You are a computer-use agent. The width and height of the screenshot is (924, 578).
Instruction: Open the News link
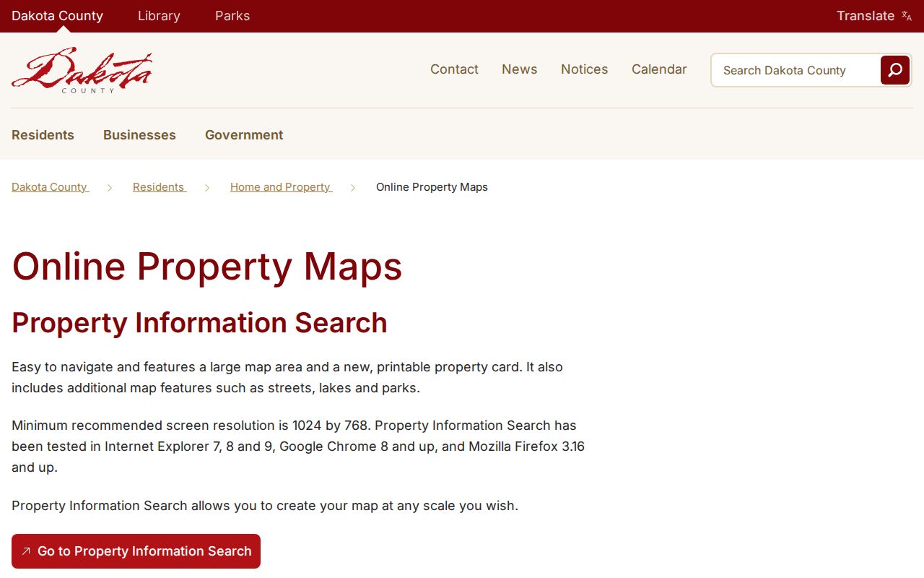click(x=520, y=69)
